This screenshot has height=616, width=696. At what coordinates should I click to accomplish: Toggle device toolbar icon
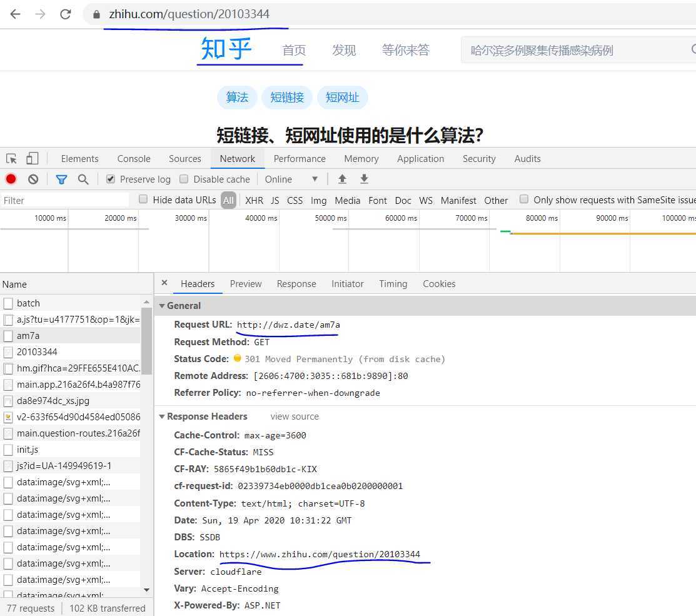pyautogui.click(x=33, y=158)
